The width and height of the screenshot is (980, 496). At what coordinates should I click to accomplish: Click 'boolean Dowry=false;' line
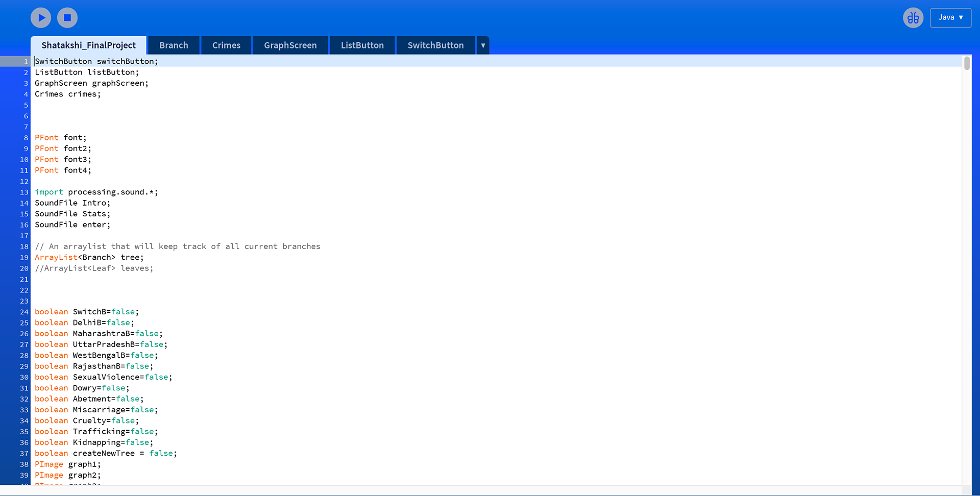[x=82, y=388]
